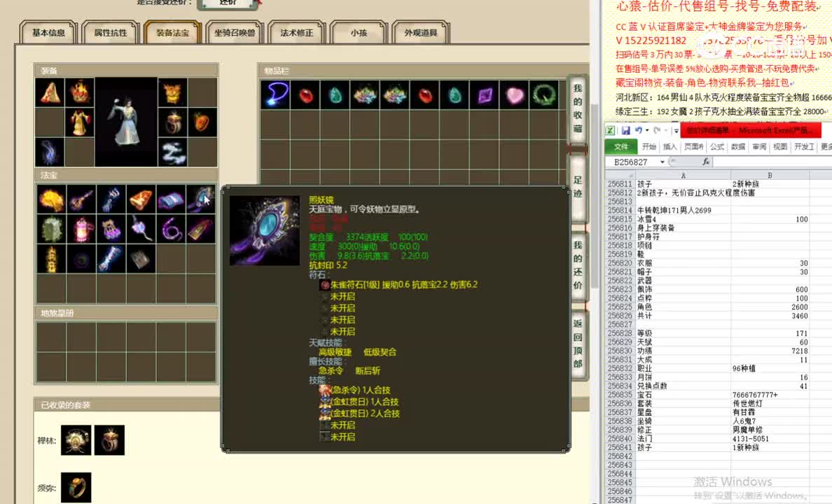Switch to the 法术修正 tab
832x504 pixels.
pyautogui.click(x=297, y=33)
